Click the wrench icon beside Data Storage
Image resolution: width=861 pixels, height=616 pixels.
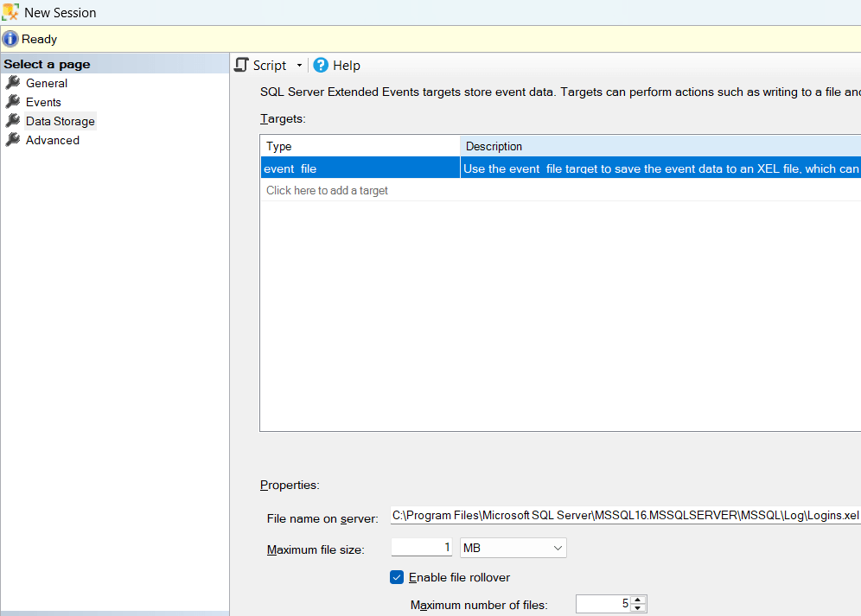(x=13, y=121)
